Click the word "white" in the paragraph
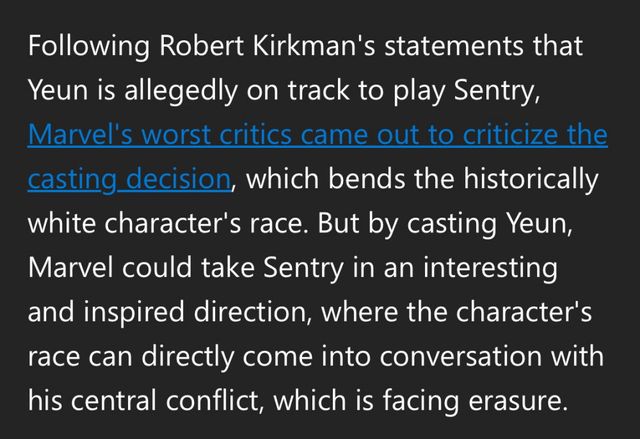640x439 pixels. pos(60,224)
